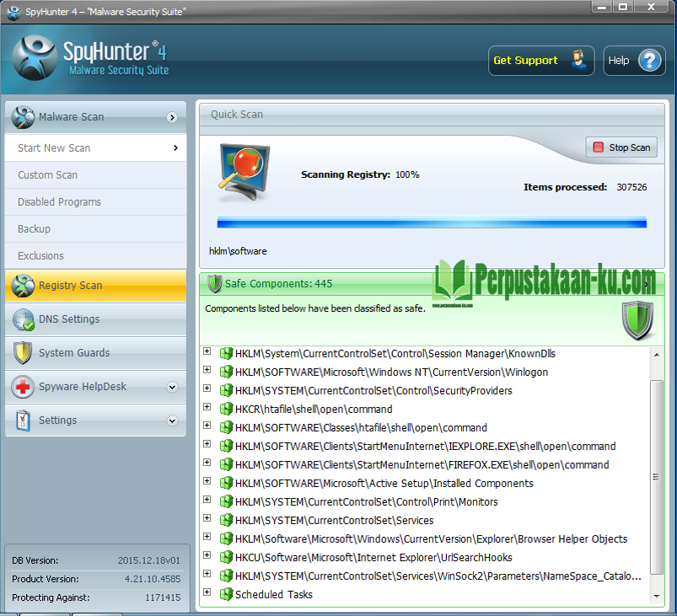Expand the WinSock2 NameSpace_Catalog node
The height and width of the screenshot is (616, 677).
(x=207, y=574)
